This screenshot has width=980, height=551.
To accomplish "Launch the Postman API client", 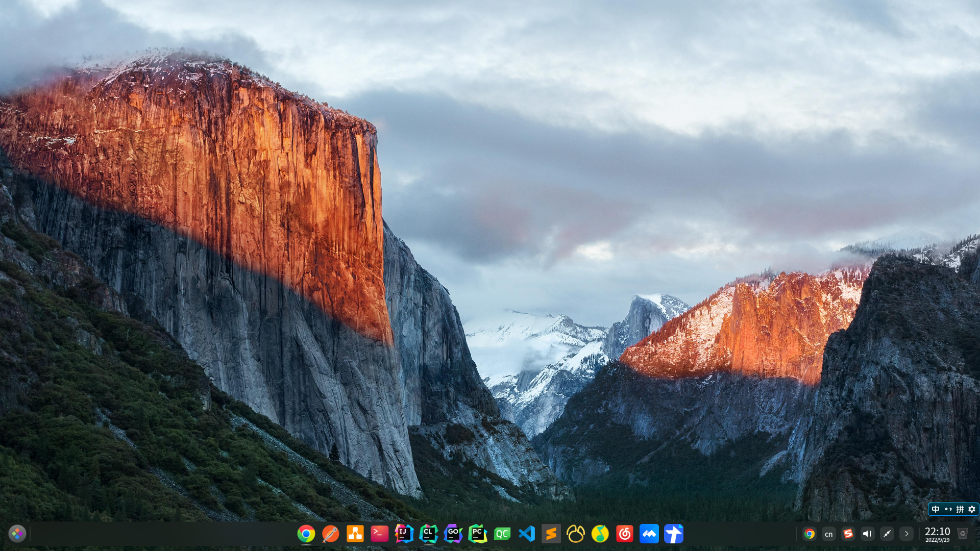I will [x=330, y=534].
